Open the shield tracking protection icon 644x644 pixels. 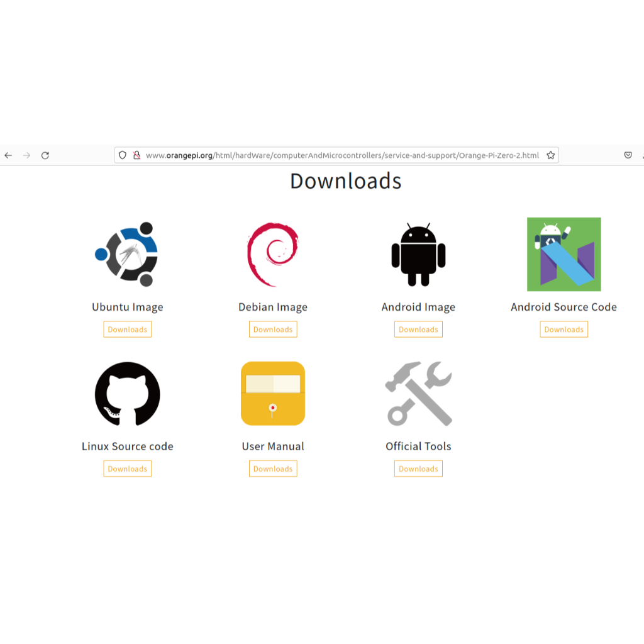click(123, 155)
